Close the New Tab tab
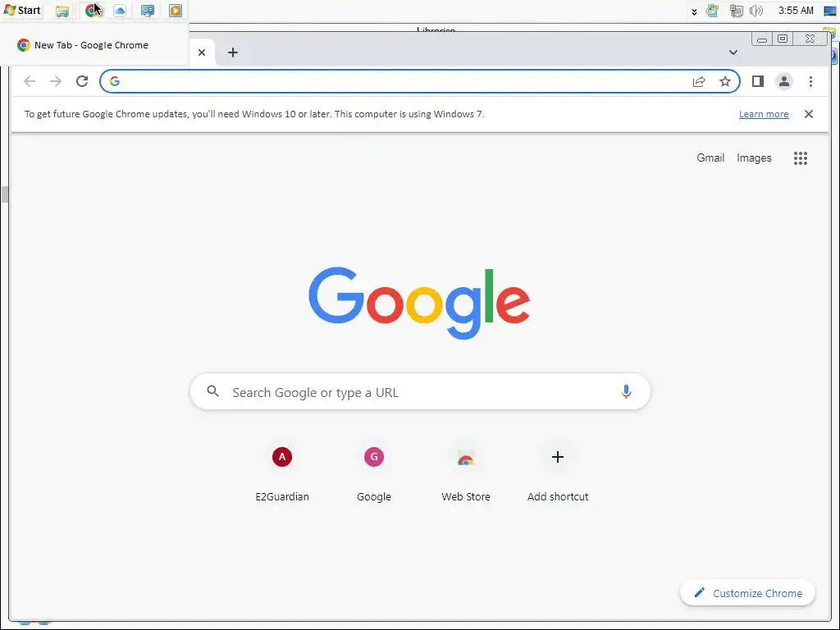Viewport: 840px width, 630px height. coord(202,52)
